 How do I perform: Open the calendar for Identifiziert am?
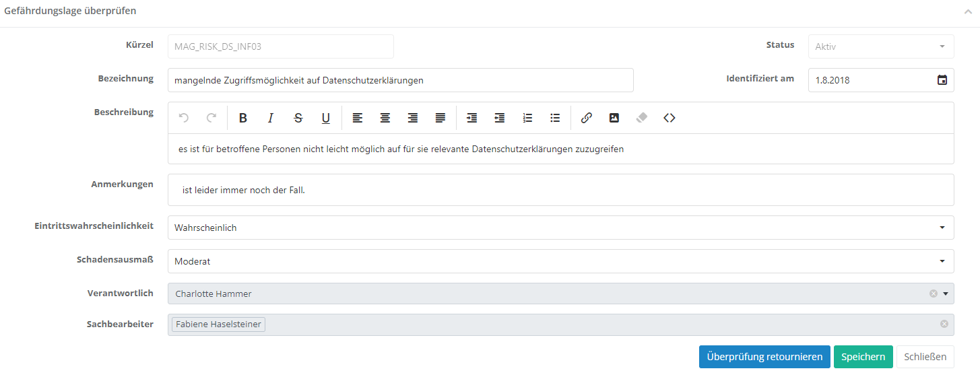(x=942, y=80)
